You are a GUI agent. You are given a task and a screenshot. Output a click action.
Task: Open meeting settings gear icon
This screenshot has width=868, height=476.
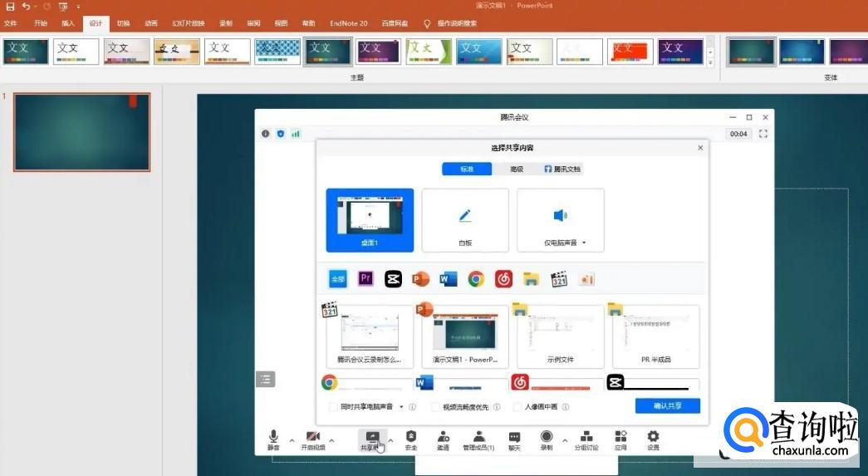pyautogui.click(x=653, y=440)
